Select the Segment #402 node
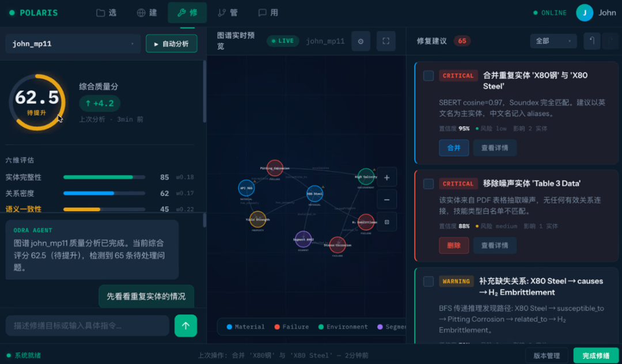Image resolution: width=622 pixels, height=364 pixels. coord(304,239)
